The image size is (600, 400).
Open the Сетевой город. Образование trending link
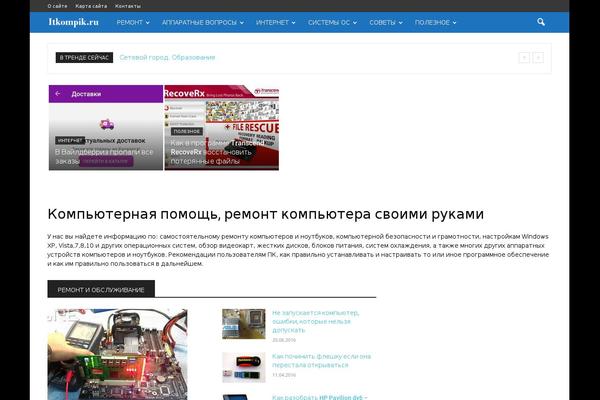167,57
